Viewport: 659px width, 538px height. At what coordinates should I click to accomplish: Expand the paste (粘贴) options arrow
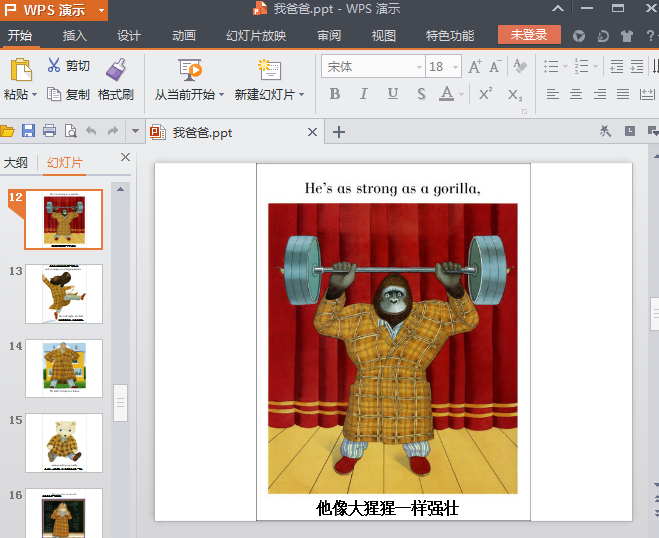pyautogui.click(x=34, y=95)
